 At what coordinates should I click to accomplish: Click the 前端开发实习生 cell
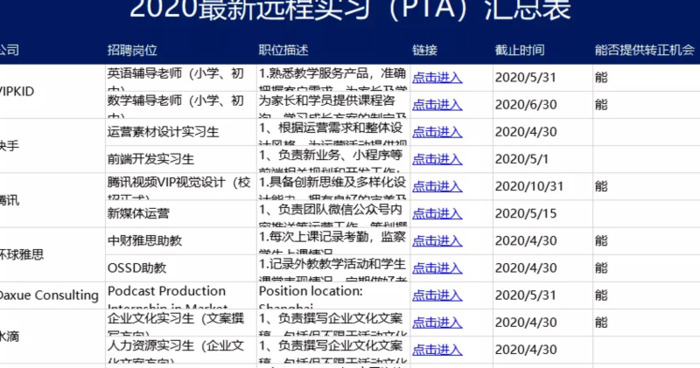pos(181,160)
